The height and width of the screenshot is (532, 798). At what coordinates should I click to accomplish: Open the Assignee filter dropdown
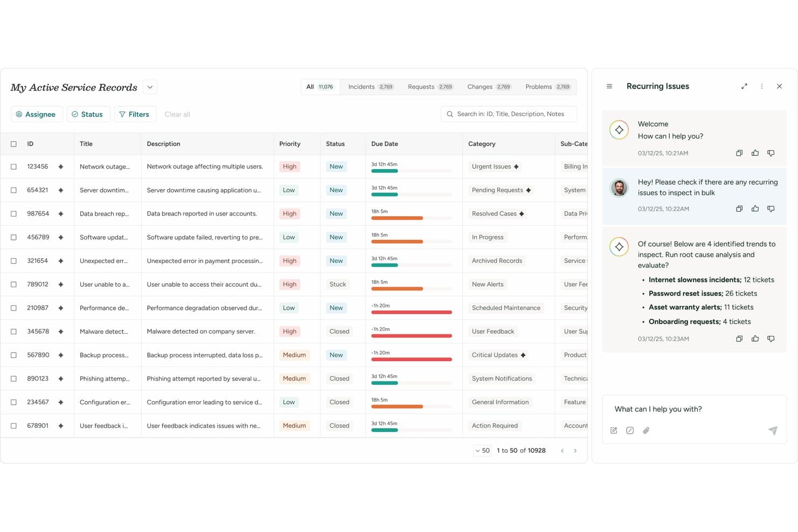click(x=37, y=114)
